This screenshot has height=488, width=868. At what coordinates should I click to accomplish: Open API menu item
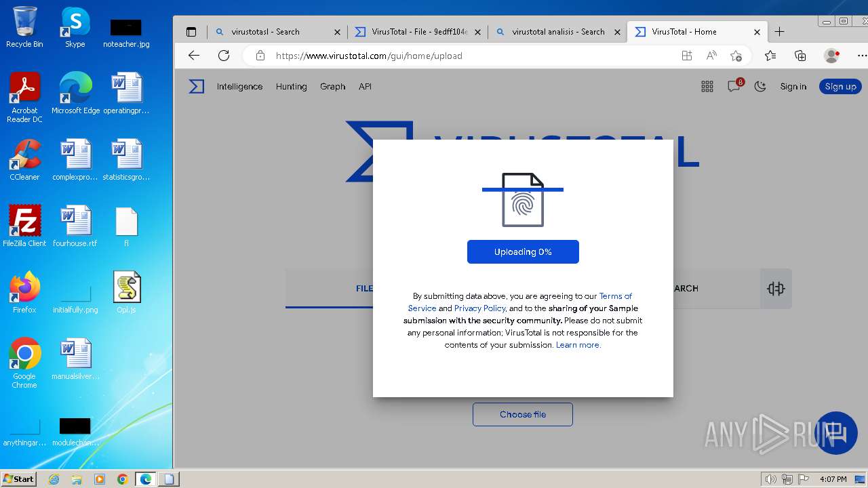coord(365,86)
